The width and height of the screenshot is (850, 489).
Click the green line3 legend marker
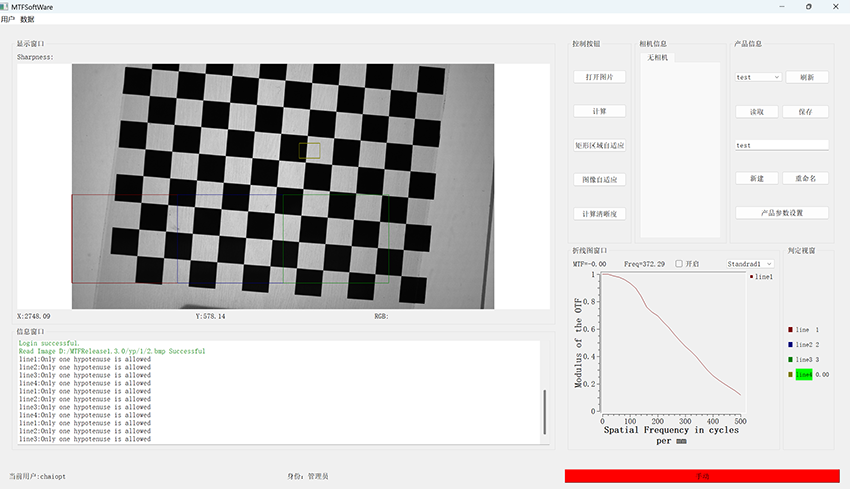(x=791, y=359)
